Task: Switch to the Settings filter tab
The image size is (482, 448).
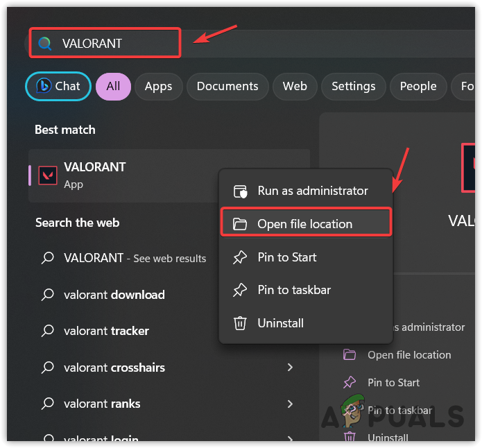Action: click(353, 87)
